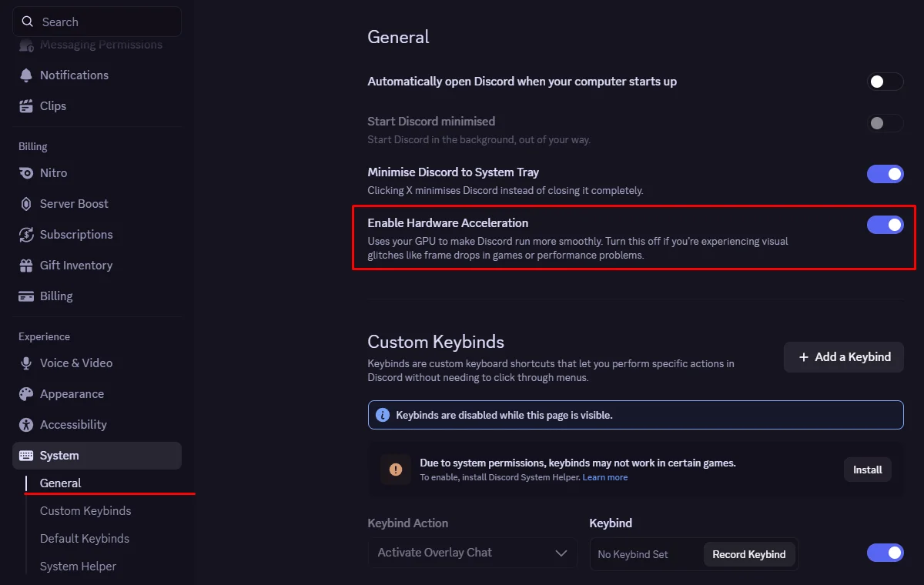
Task: Disable Minimise Discord to System Tray
Action: coord(885,174)
